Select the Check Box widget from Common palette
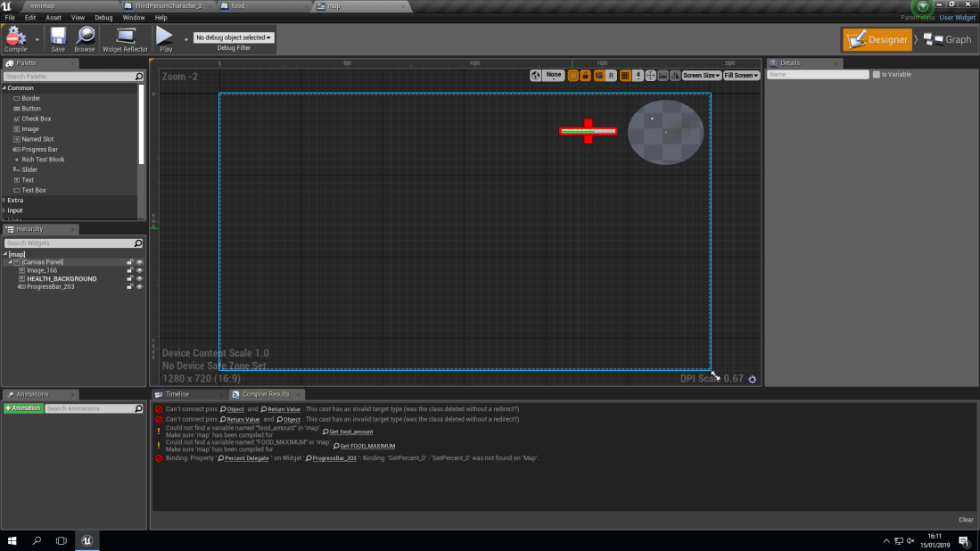 point(38,118)
